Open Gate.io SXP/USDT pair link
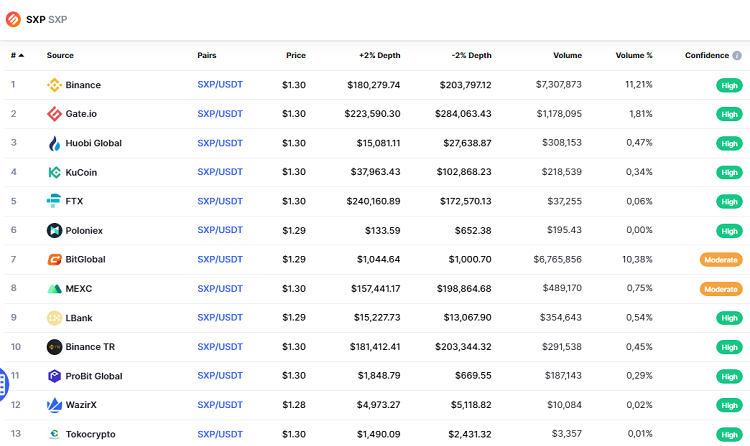Screen dimensions: 750x446 pos(220,114)
